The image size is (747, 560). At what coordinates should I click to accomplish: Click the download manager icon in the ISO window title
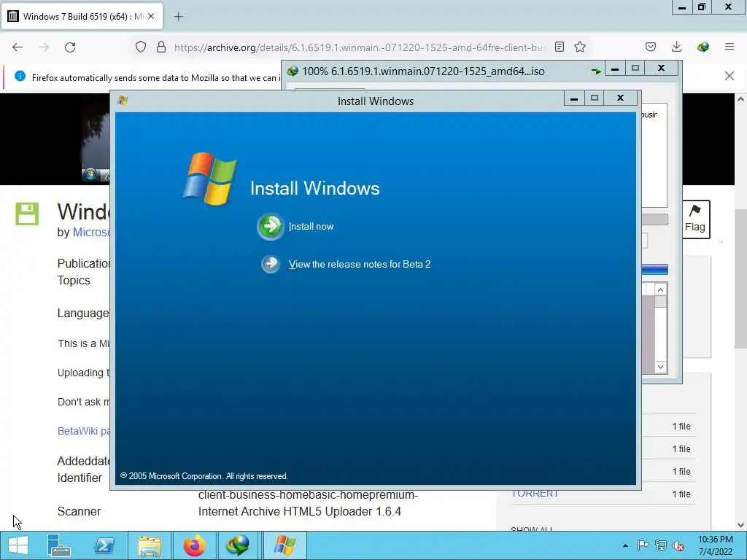coord(292,71)
